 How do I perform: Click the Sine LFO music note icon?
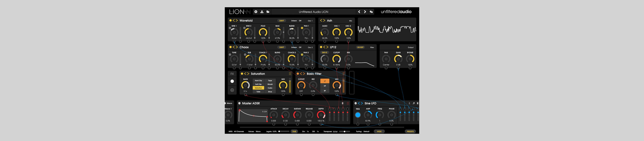414,103
